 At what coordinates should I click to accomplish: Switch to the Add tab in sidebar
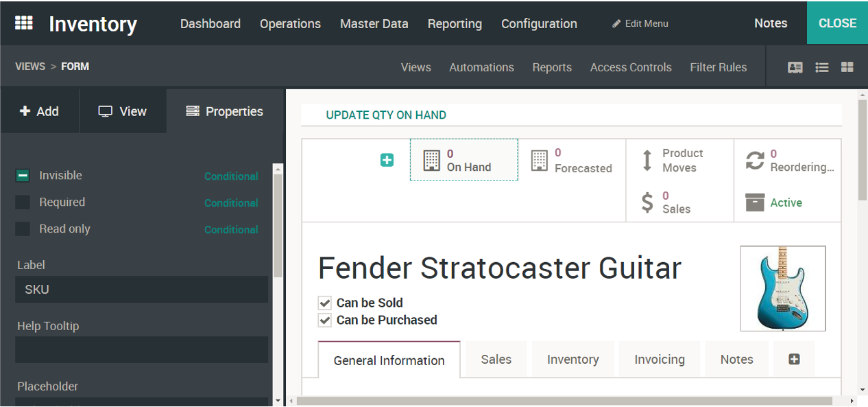point(40,111)
